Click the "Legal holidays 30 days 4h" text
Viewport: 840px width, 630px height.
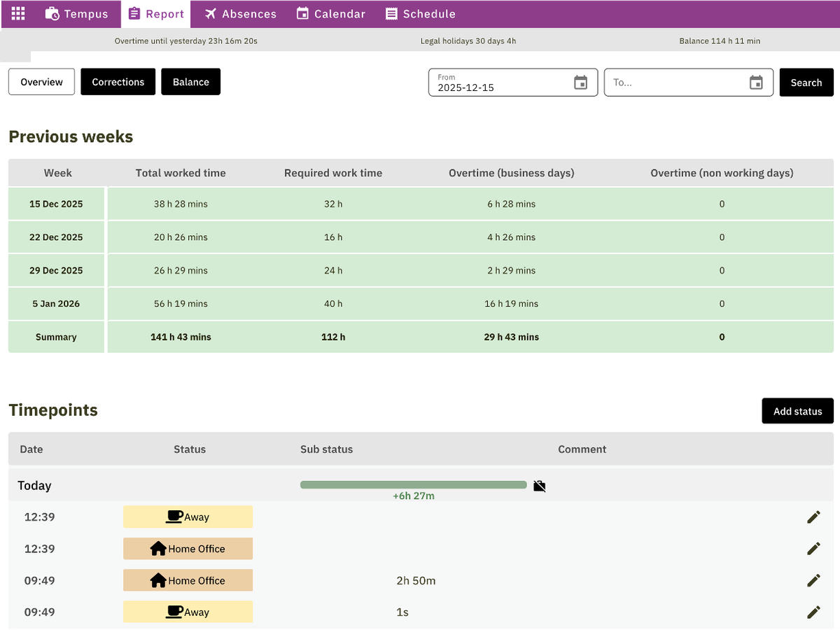tap(468, 41)
